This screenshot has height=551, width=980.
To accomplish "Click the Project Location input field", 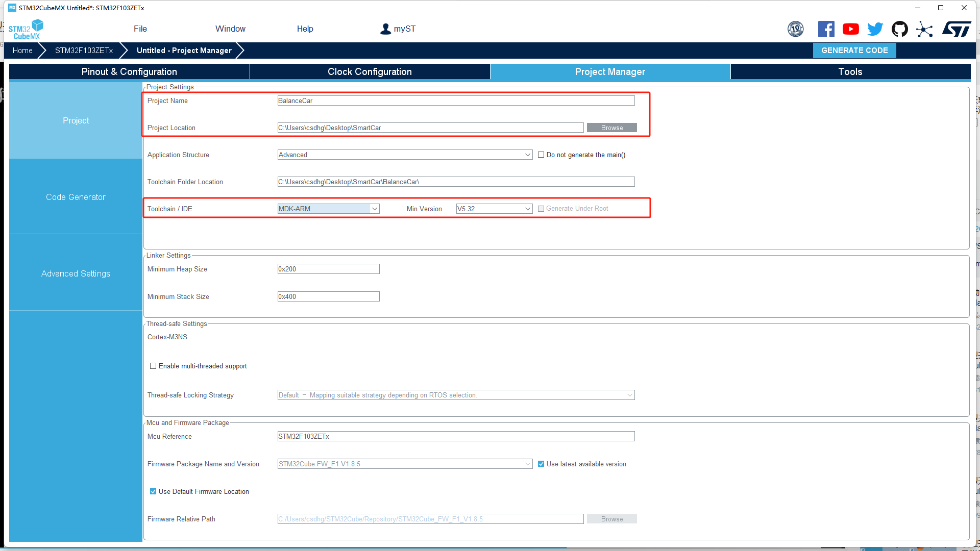I will pyautogui.click(x=430, y=128).
